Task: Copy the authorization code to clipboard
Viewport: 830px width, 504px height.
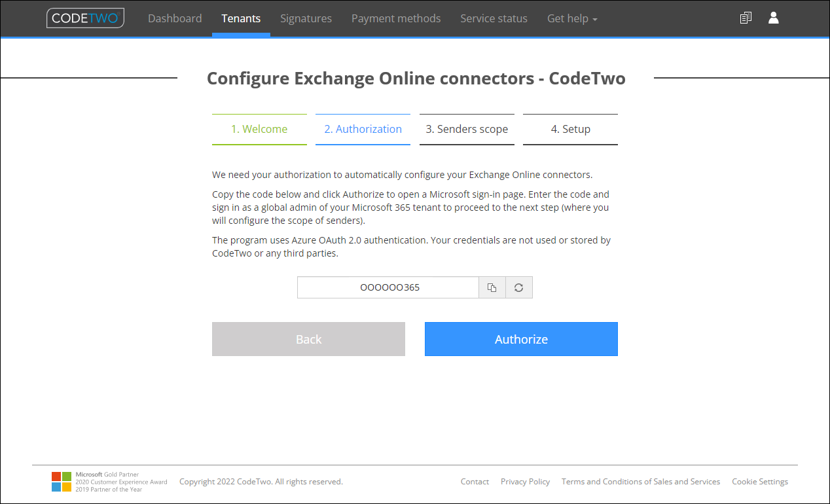Action: click(492, 287)
